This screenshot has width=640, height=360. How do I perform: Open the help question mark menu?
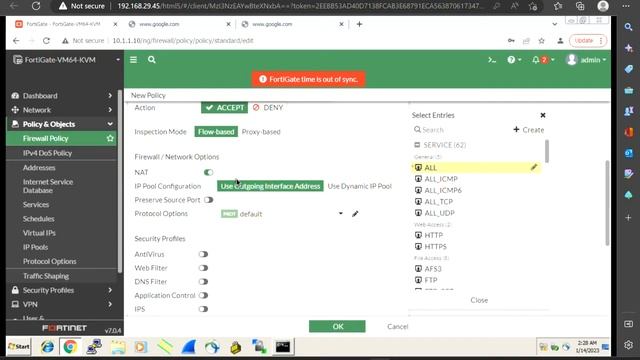tap(514, 60)
